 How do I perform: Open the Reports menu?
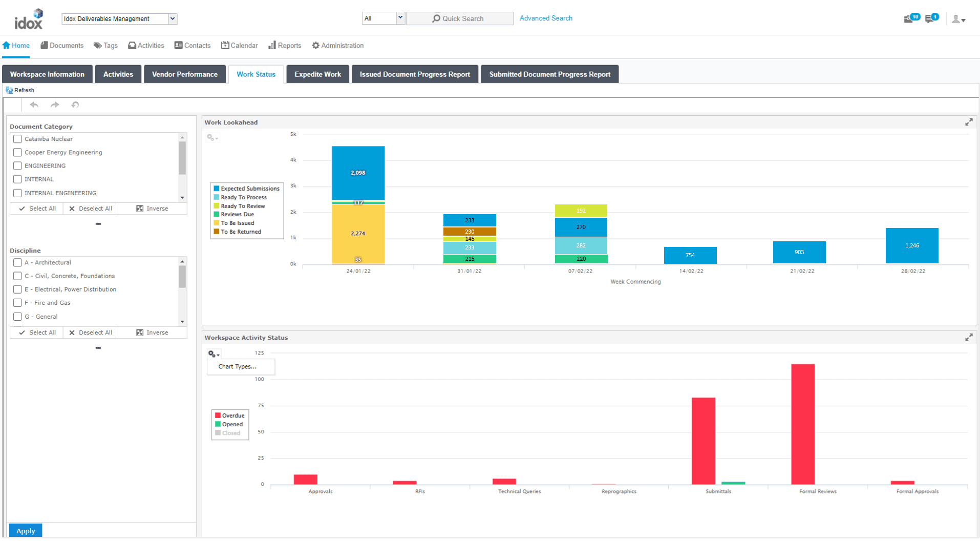tap(285, 46)
